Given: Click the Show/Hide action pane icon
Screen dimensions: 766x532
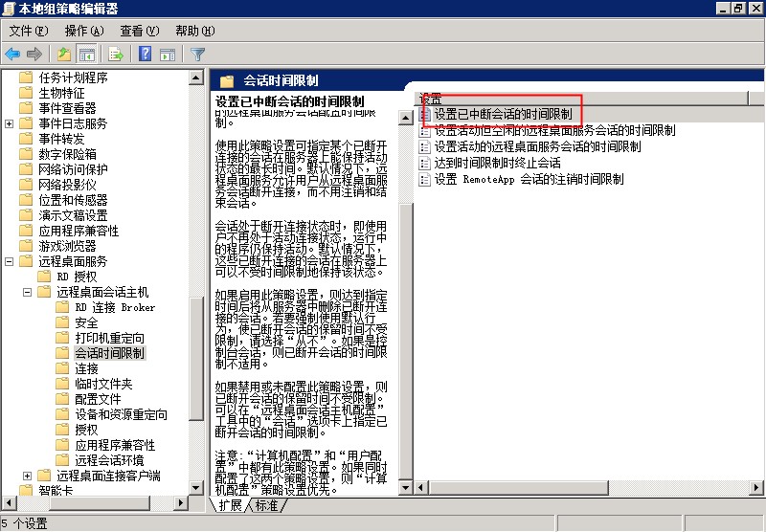Looking at the screenshot, I should [x=168, y=55].
